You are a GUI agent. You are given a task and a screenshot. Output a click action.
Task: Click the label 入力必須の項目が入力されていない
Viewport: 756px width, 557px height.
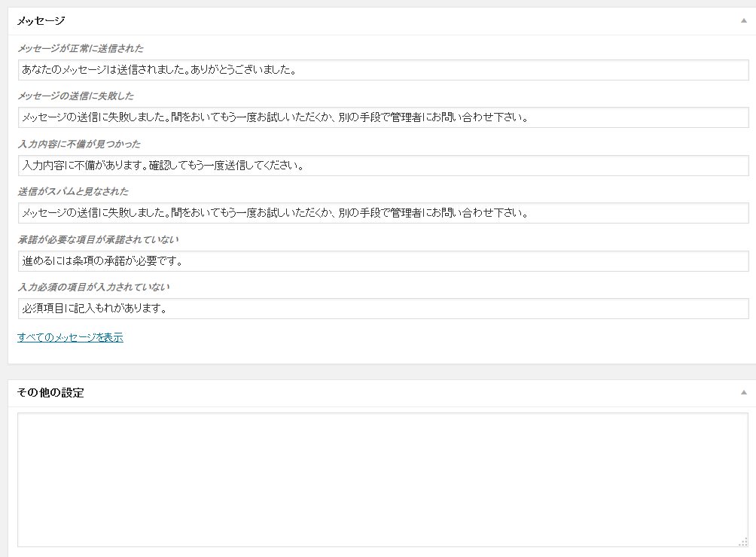93,288
